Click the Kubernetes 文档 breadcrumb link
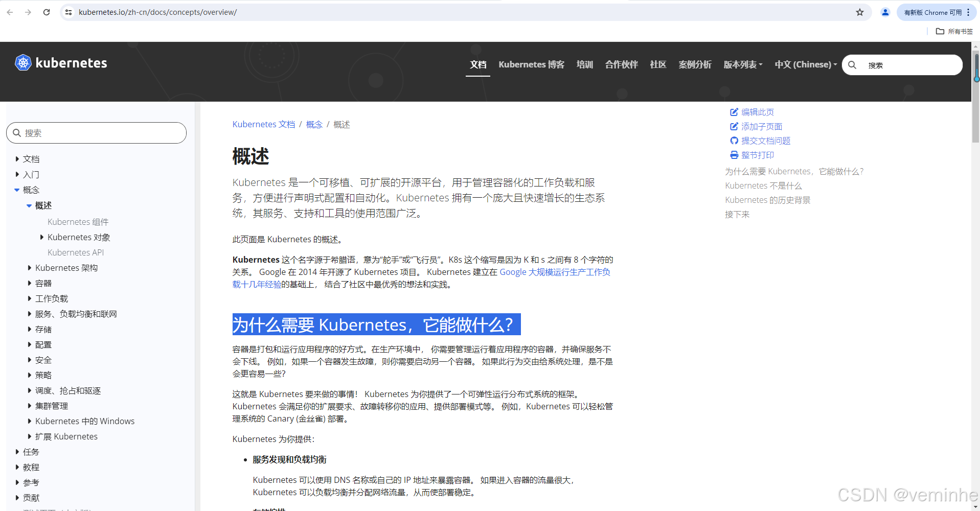This screenshot has width=980, height=511. click(x=264, y=124)
